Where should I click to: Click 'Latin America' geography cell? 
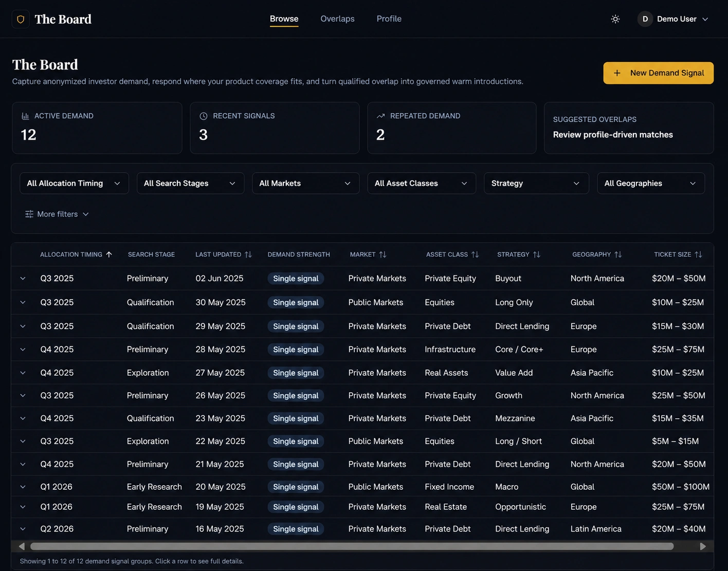point(596,529)
